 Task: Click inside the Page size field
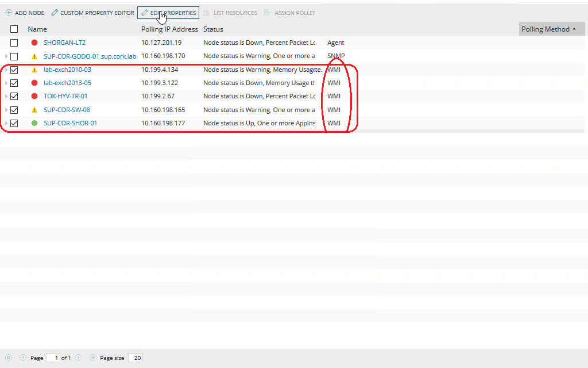[x=136, y=358]
